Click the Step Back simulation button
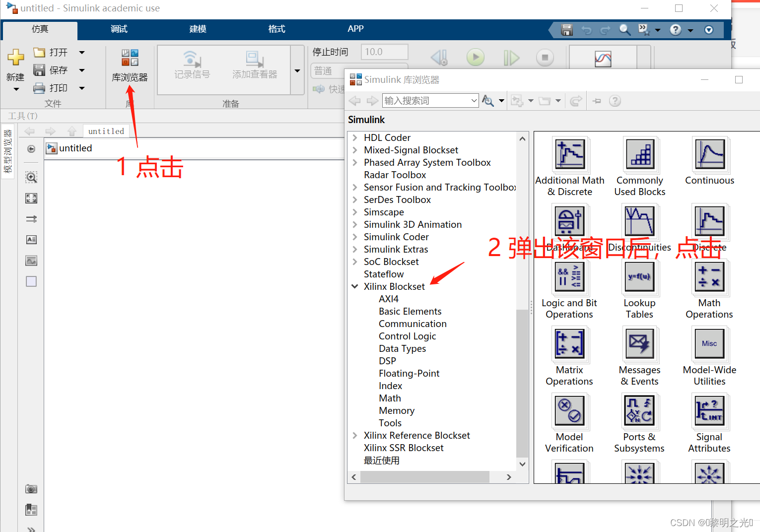The image size is (760, 532). [439, 58]
